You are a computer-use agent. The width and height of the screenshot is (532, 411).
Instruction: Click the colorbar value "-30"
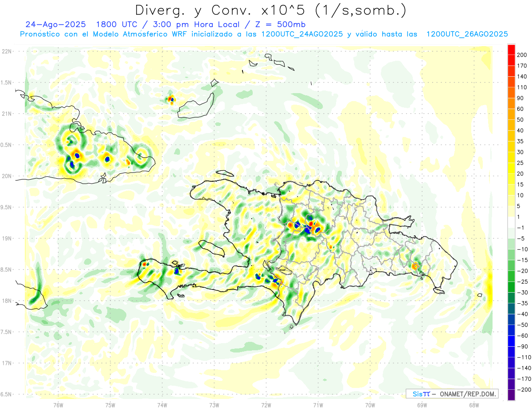(522, 293)
